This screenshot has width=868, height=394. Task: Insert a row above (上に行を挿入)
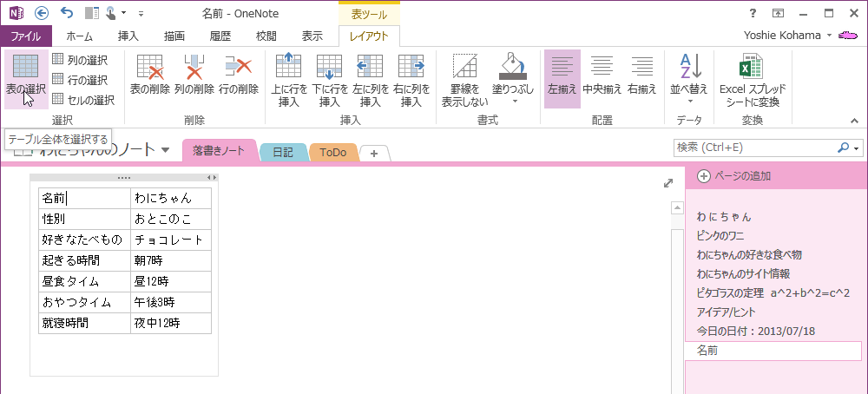289,80
